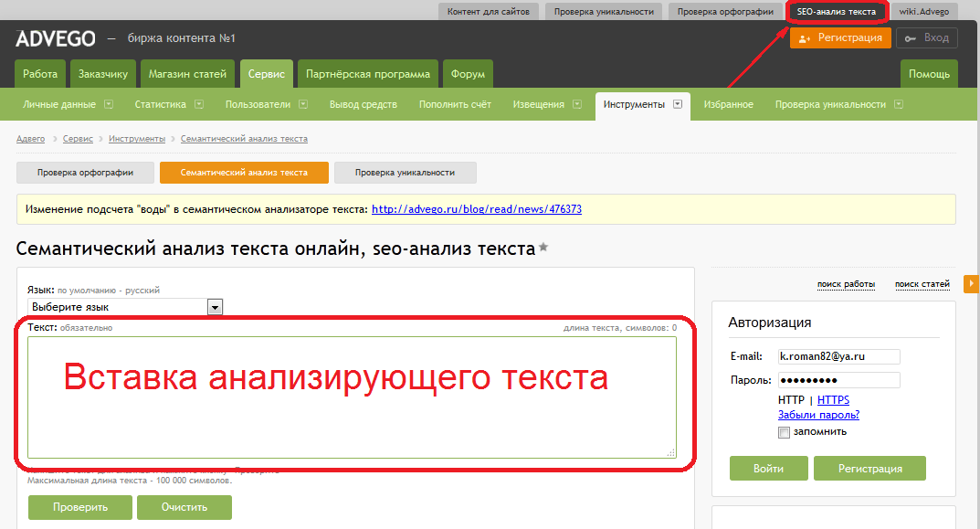The height and width of the screenshot is (529, 980).
Task: Open the 'Работа' main tab
Action: pos(40,74)
